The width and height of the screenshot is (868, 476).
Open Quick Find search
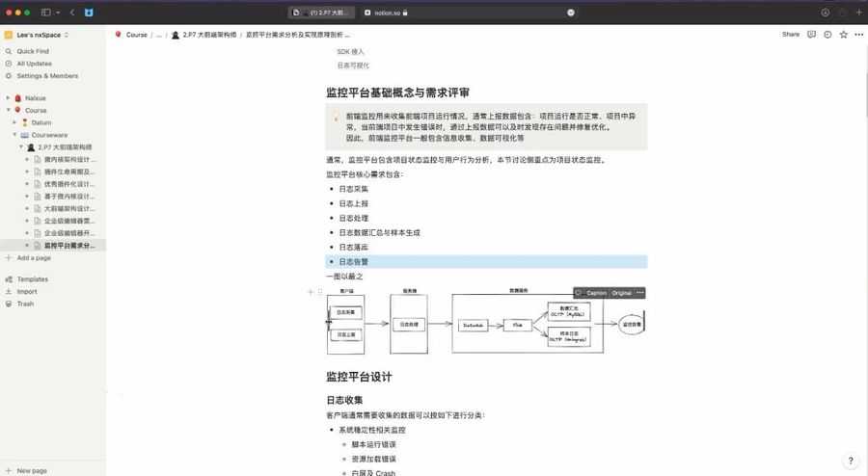tap(33, 51)
